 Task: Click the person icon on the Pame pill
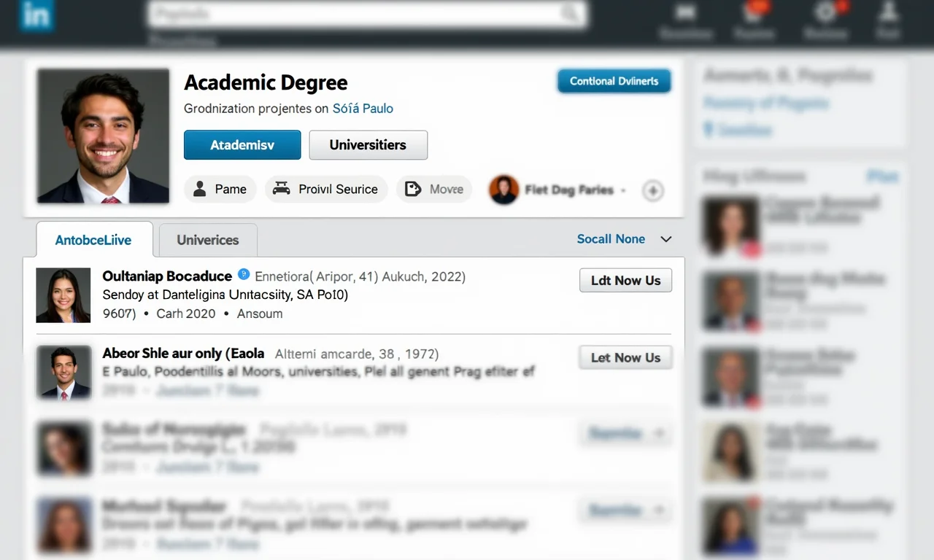pyautogui.click(x=199, y=189)
